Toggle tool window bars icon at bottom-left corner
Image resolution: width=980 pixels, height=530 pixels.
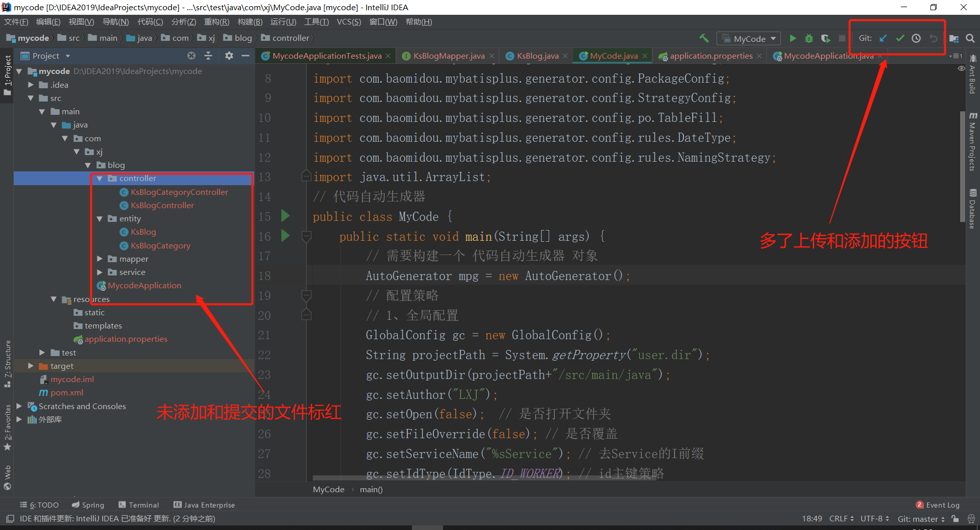(10, 519)
